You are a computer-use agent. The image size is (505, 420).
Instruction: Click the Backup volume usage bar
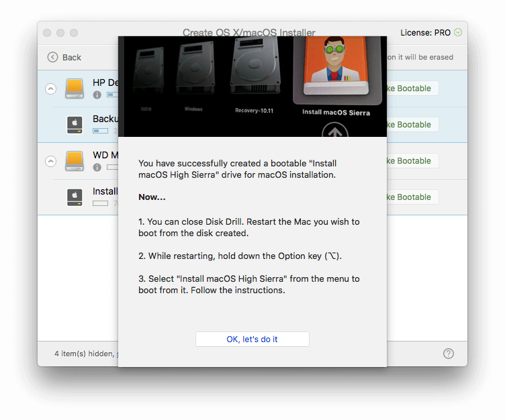(101, 131)
